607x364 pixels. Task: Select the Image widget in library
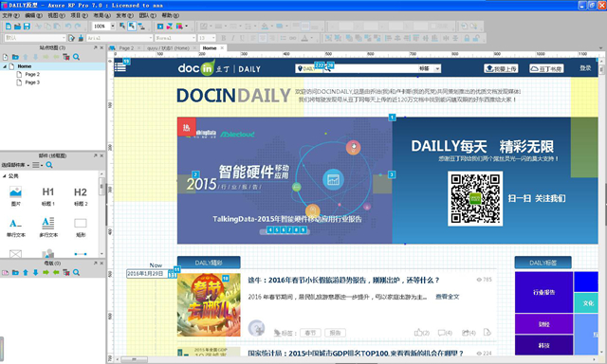click(15, 196)
